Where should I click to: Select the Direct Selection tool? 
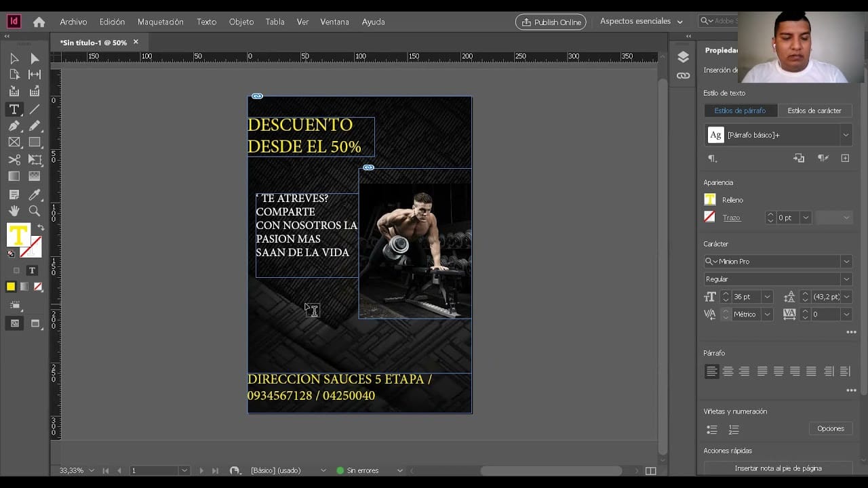35,58
